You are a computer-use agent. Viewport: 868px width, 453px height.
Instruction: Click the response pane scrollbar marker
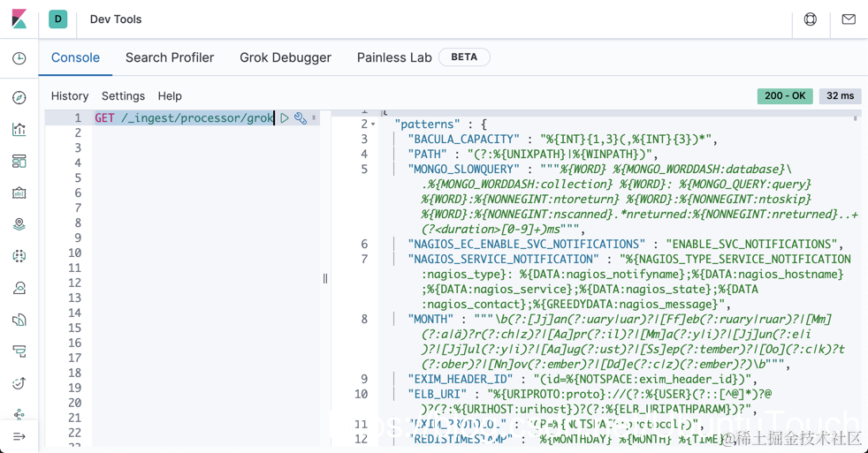[x=856, y=117]
